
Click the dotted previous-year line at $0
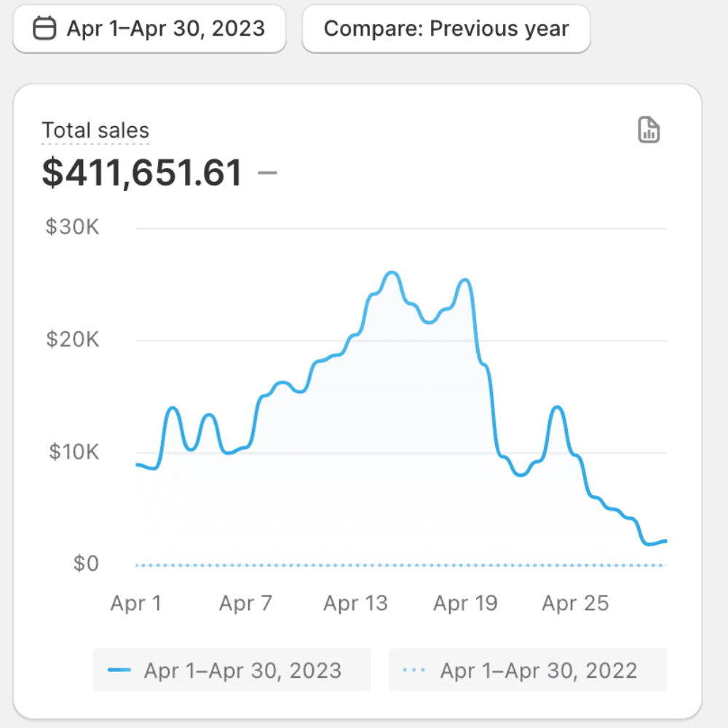pos(400,565)
